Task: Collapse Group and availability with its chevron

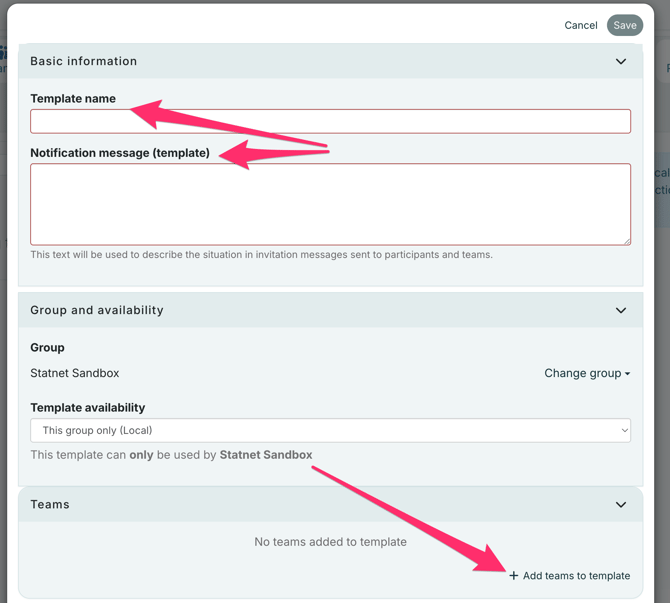Action: 621,311
